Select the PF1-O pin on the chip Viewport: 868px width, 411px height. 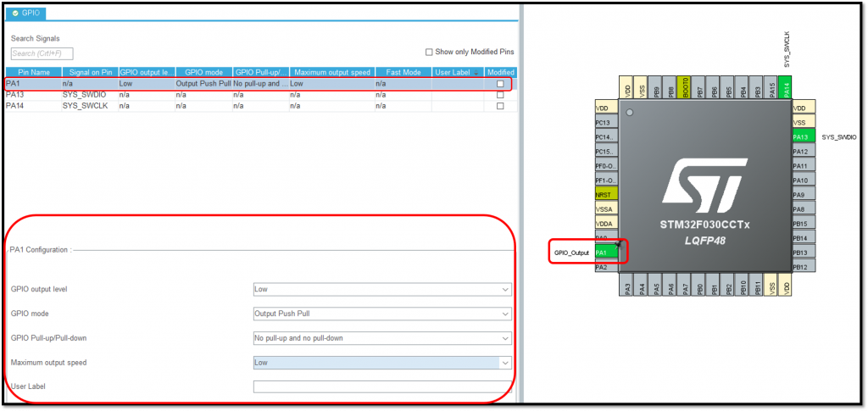click(x=607, y=181)
